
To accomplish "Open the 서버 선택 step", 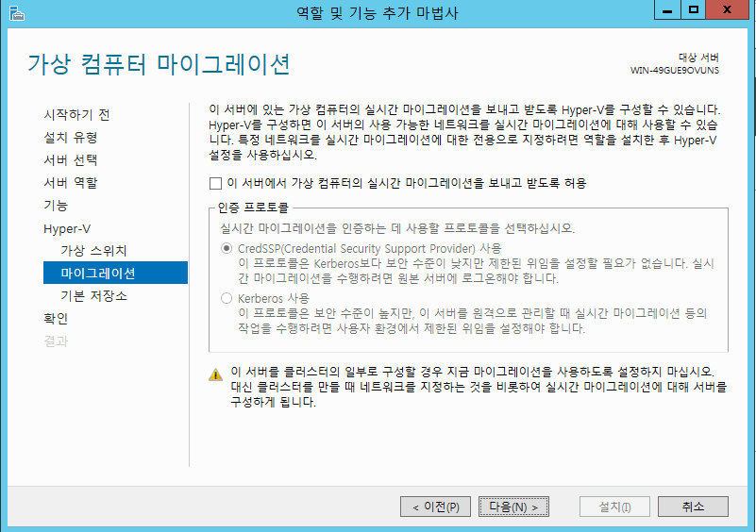I will click(71, 160).
